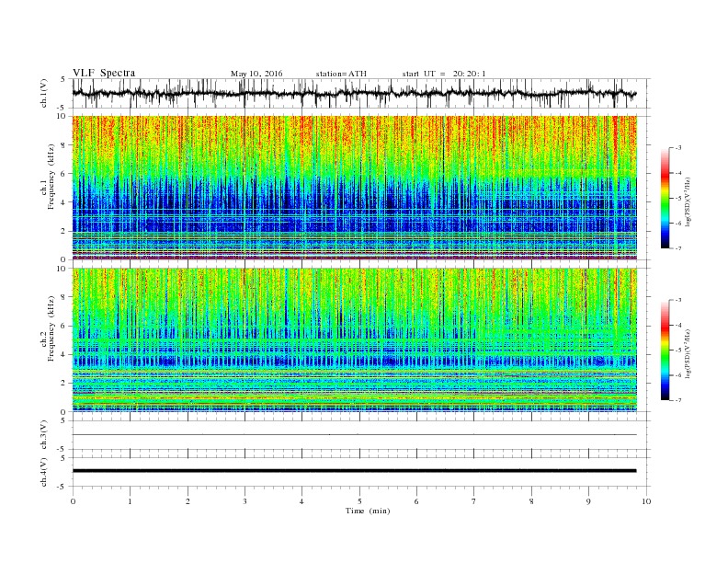Click the '7' tick on the time axis
The height and width of the screenshot is (563, 728).
474,501
